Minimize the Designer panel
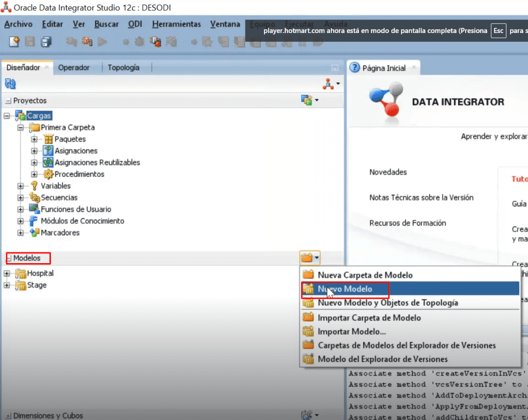The height and width of the screenshot is (420, 528). point(335,68)
